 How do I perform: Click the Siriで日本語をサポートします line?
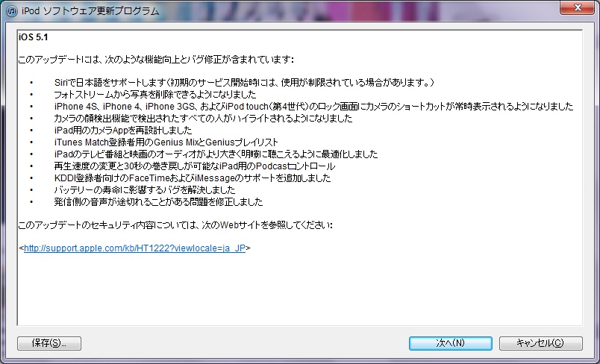244,82
